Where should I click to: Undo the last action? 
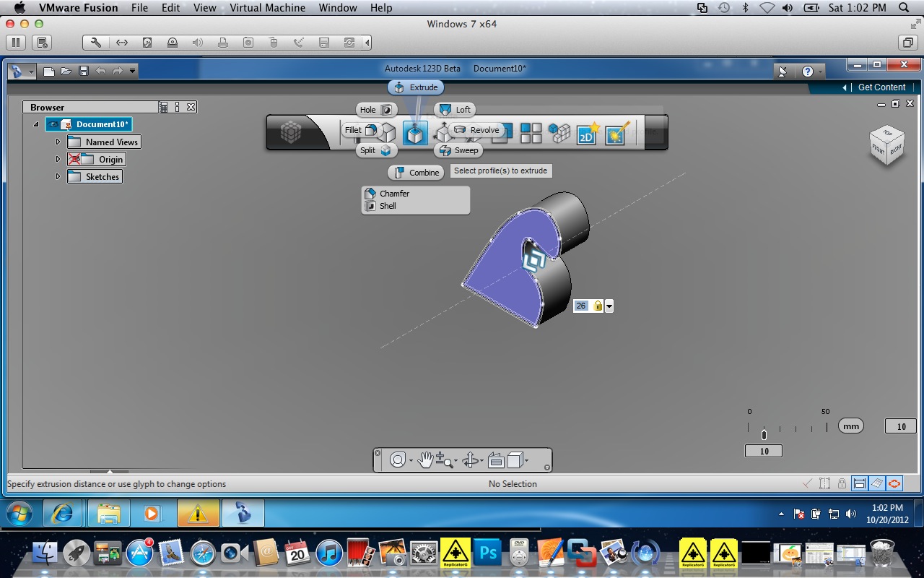101,71
